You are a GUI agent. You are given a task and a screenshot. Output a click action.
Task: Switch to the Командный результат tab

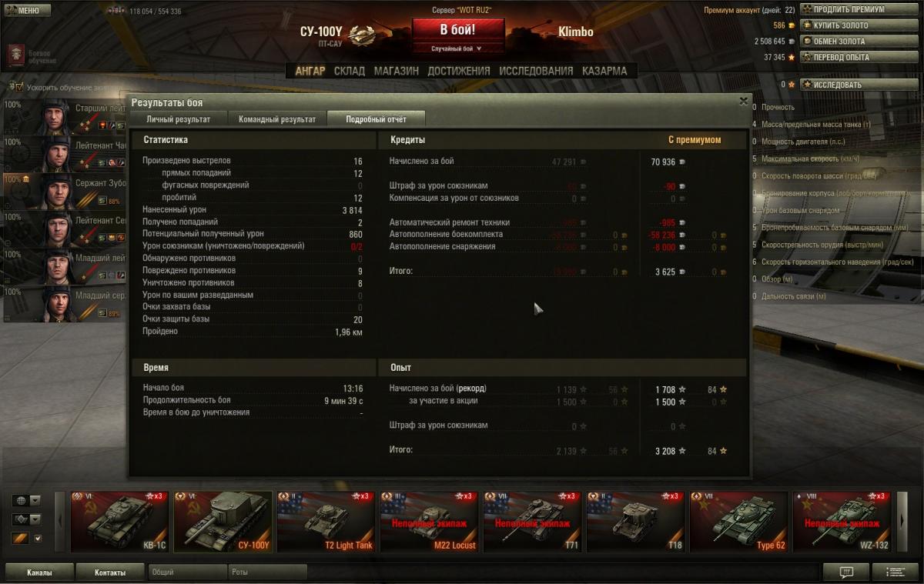coord(277,119)
